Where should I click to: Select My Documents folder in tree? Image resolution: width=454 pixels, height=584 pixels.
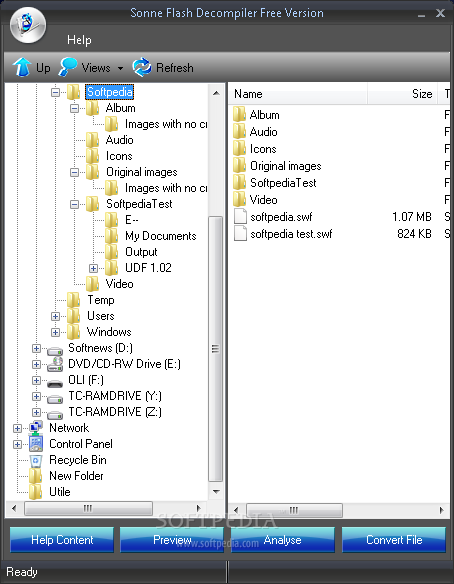coord(150,236)
